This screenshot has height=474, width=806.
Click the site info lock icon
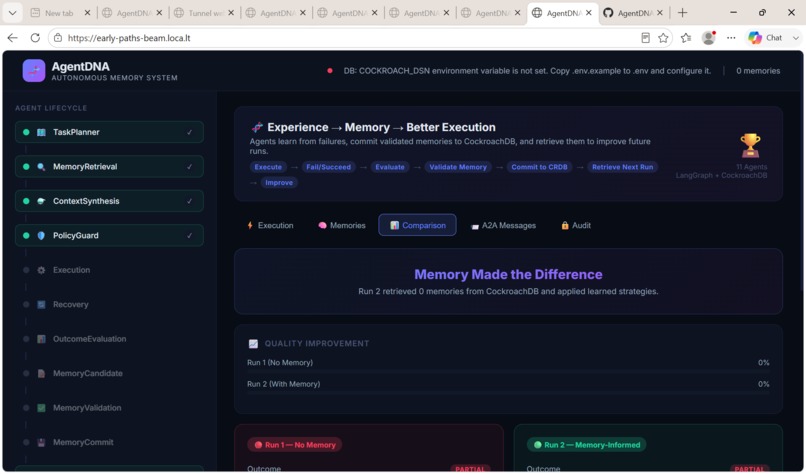(x=58, y=38)
